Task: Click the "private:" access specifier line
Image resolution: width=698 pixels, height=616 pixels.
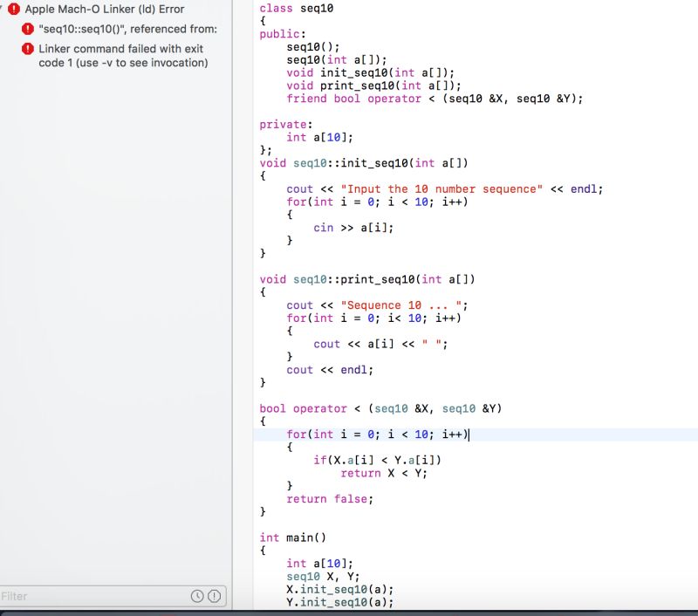Action: coord(279,124)
